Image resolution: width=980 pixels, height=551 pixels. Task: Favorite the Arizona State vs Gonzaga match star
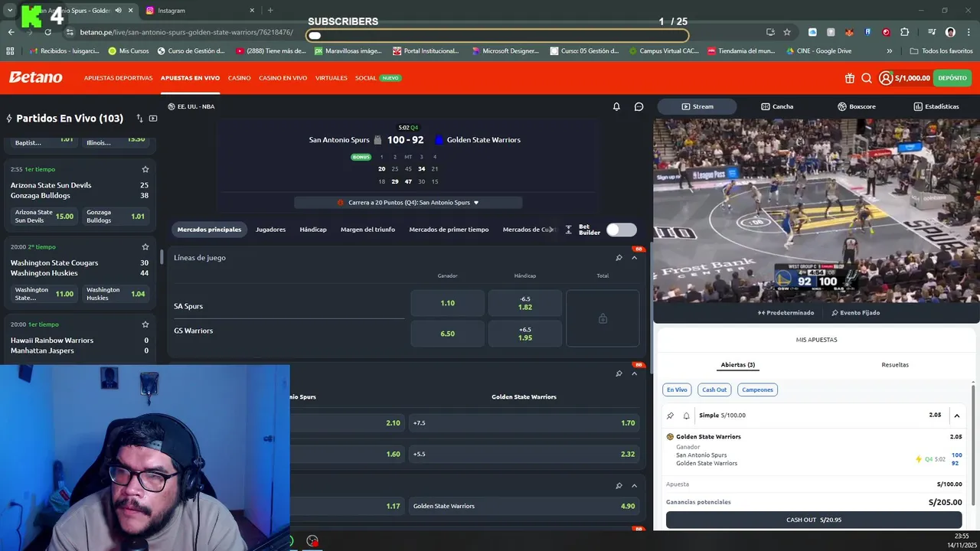[145, 169]
